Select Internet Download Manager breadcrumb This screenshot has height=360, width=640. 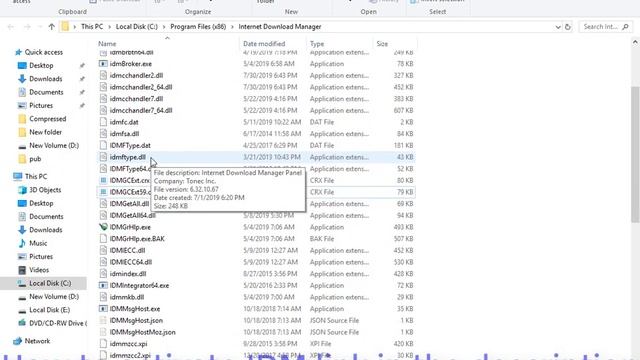[x=280, y=27]
